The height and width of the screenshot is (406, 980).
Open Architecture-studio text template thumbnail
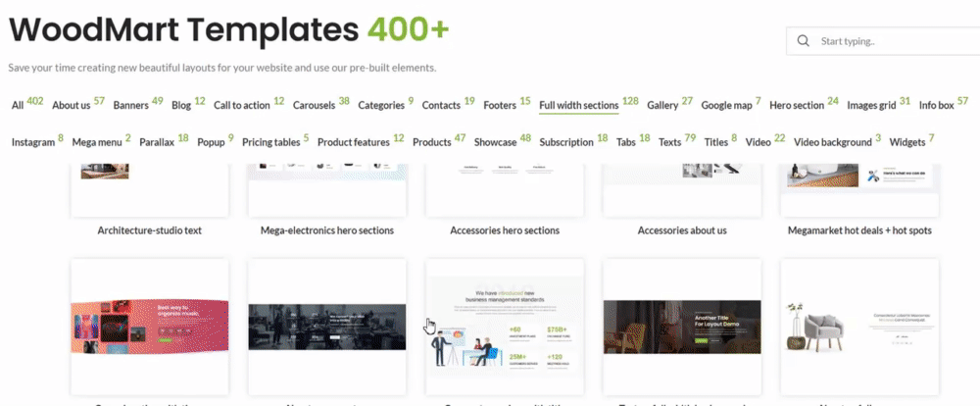tap(149, 190)
